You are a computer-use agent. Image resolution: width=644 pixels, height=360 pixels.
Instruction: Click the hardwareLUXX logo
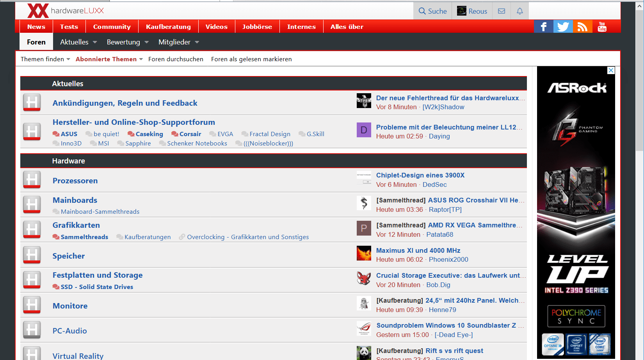click(66, 11)
